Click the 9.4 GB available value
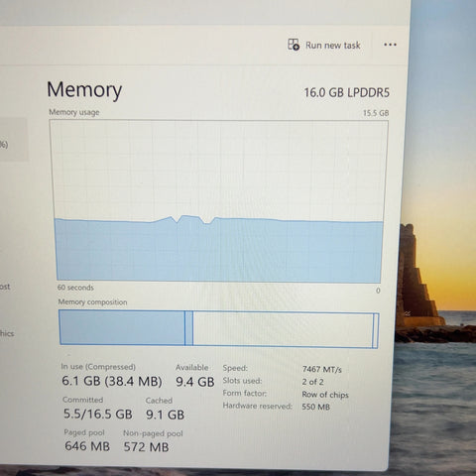Image resolution: width=476 pixels, height=476 pixels. (x=195, y=382)
